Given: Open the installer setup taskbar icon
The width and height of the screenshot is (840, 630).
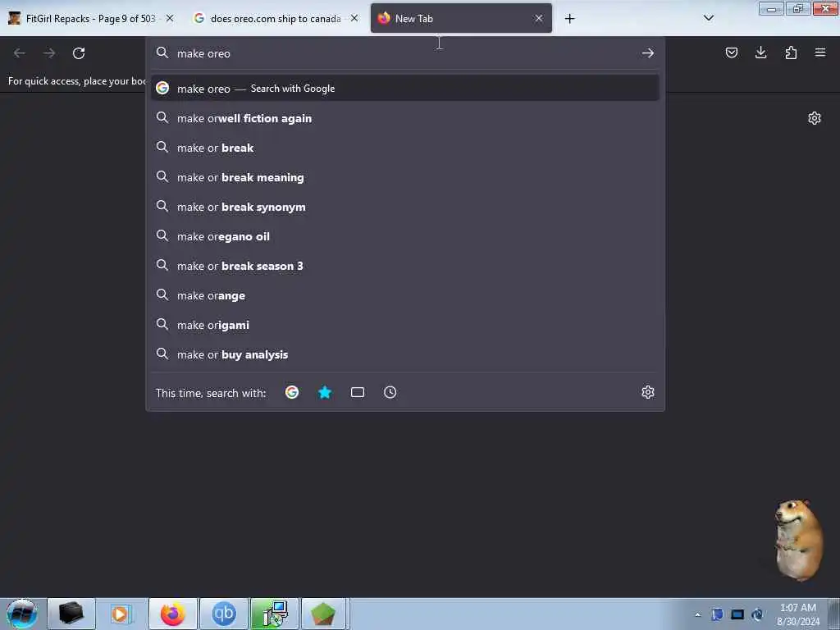Looking at the screenshot, I should pyautogui.click(x=275, y=614).
